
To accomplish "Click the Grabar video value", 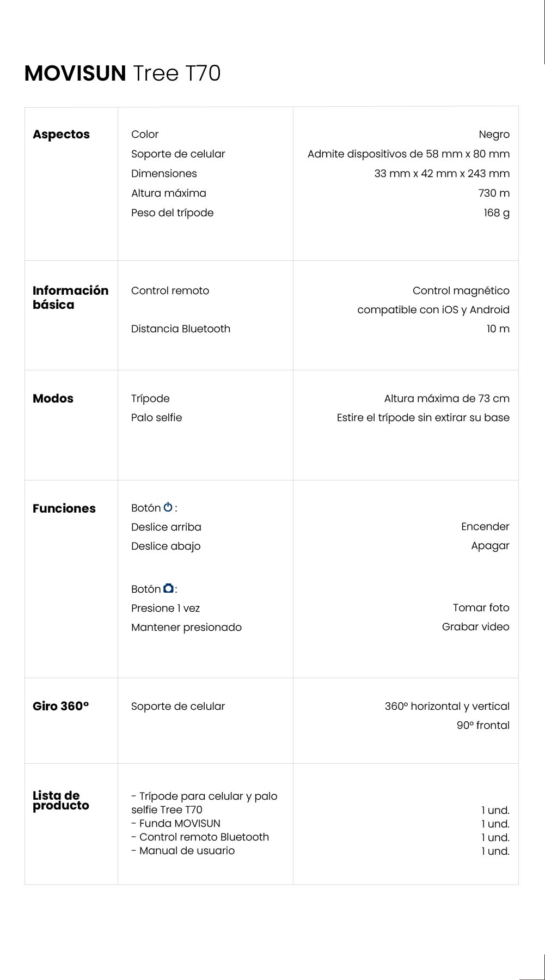I will [475, 626].
